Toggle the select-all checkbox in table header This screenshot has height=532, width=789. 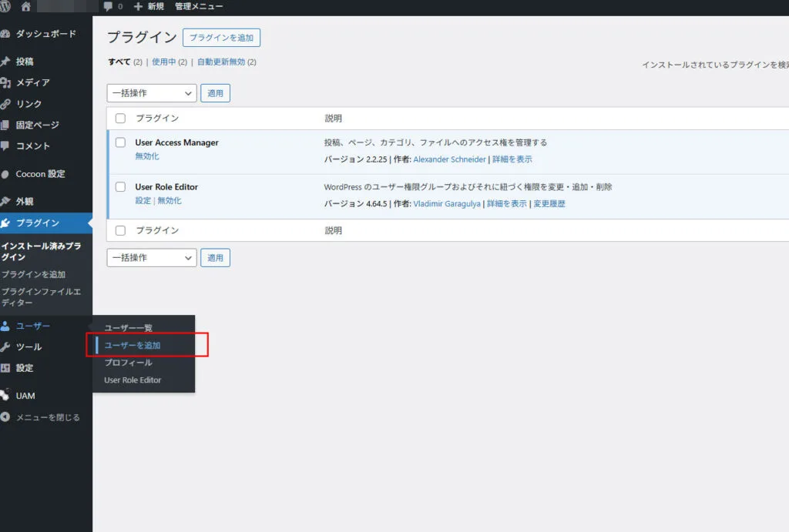point(120,119)
